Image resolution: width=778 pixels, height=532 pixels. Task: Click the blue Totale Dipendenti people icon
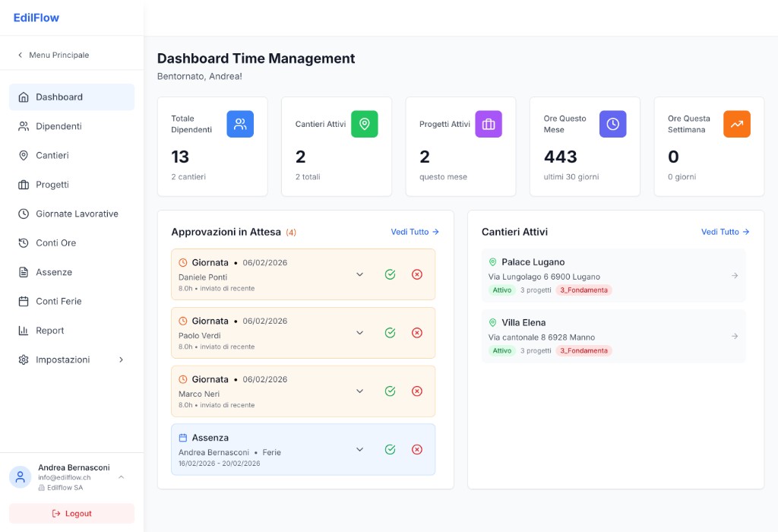pos(240,124)
